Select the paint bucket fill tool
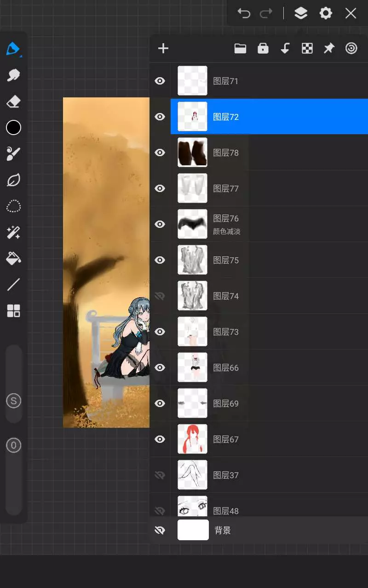The image size is (368, 588). pyautogui.click(x=13, y=259)
